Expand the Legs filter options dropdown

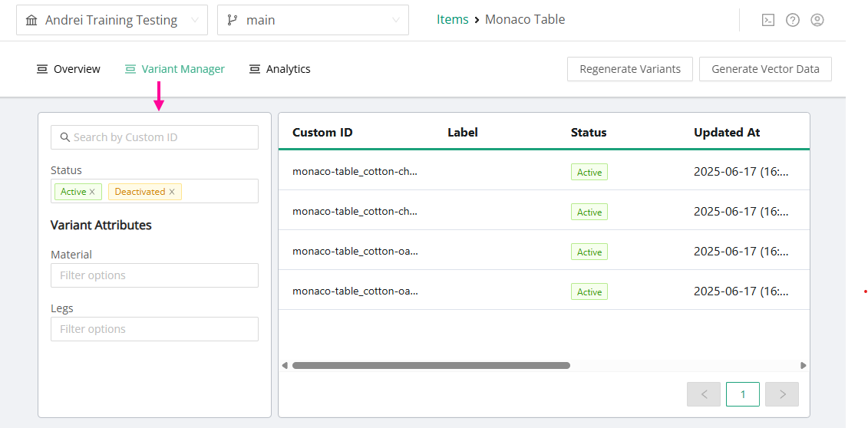[x=154, y=329]
